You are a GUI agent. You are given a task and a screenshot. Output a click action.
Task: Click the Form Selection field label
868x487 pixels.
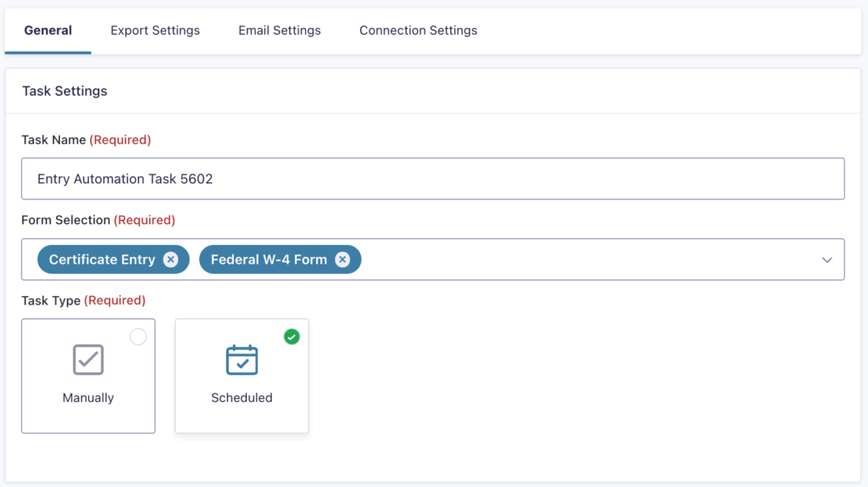point(66,220)
